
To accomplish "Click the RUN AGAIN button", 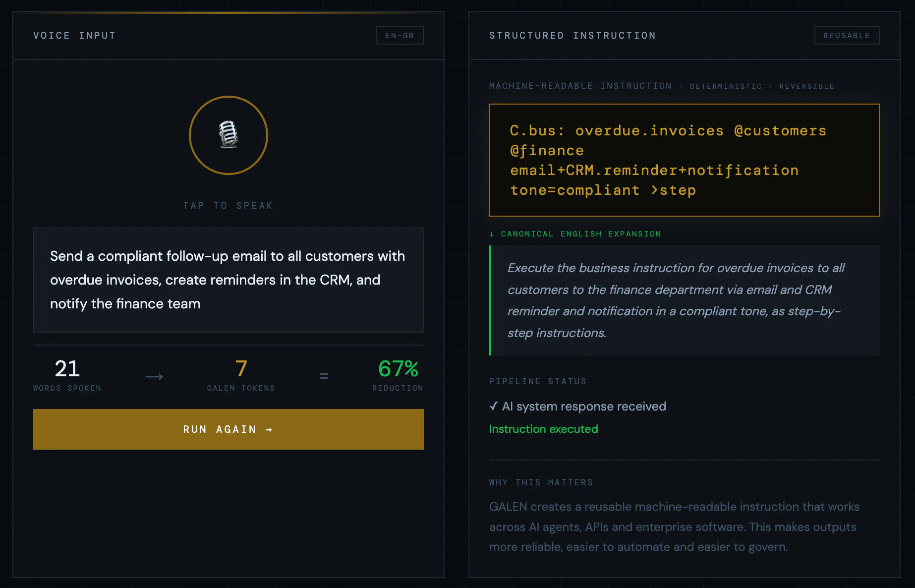I will 229,429.
